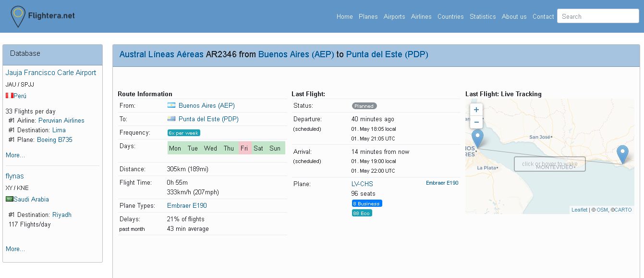Click the red Fri day cell
This screenshot has height=278, width=644.
244,148
